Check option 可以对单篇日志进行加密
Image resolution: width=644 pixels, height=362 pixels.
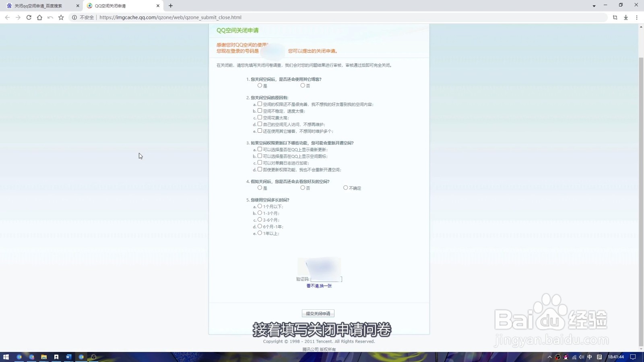[x=260, y=162]
